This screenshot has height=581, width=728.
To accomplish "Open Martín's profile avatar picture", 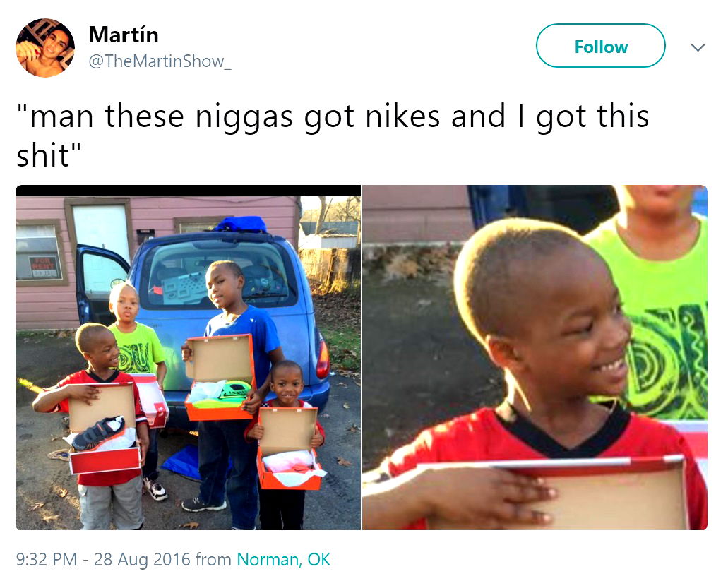I will click(45, 48).
